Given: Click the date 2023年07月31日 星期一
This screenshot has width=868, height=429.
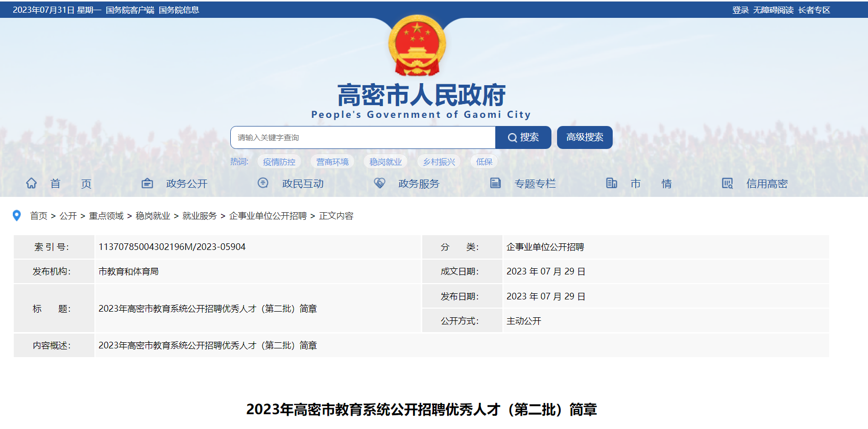Looking at the screenshot, I should pos(57,10).
